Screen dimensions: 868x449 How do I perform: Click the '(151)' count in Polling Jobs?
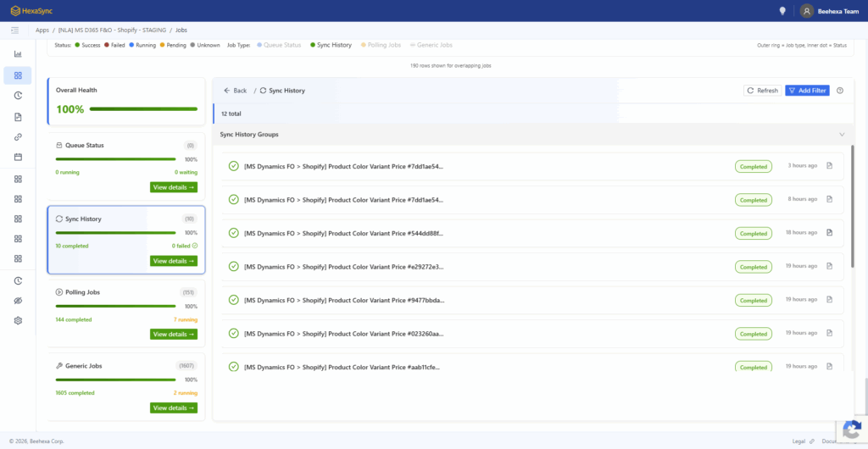pos(189,292)
